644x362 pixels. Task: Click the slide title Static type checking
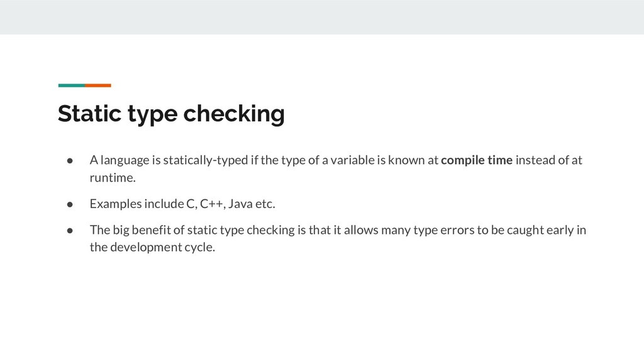click(170, 114)
